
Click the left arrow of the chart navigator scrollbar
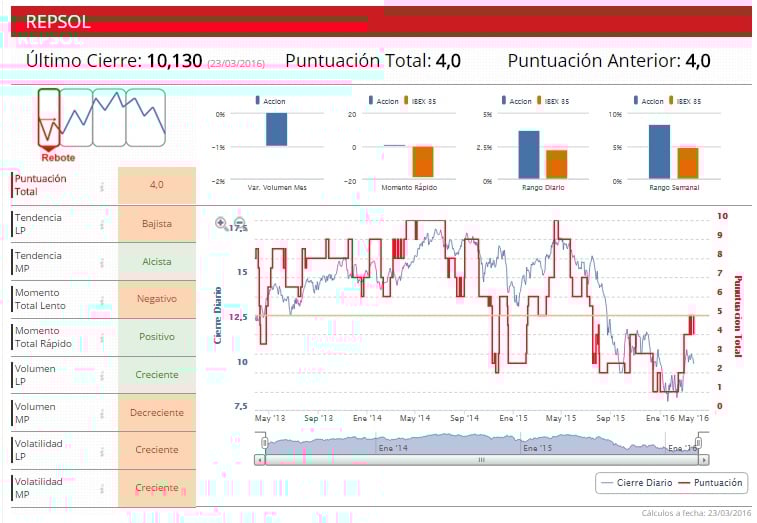coord(260,460)
